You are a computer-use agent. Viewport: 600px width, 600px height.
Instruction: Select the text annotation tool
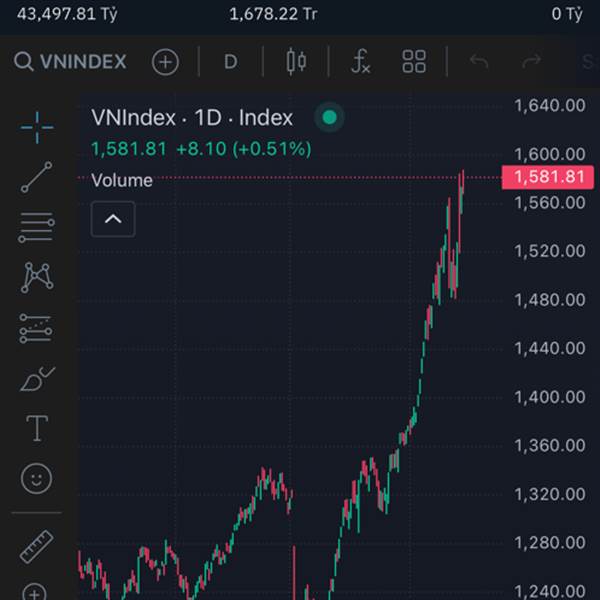pos(37,428)
